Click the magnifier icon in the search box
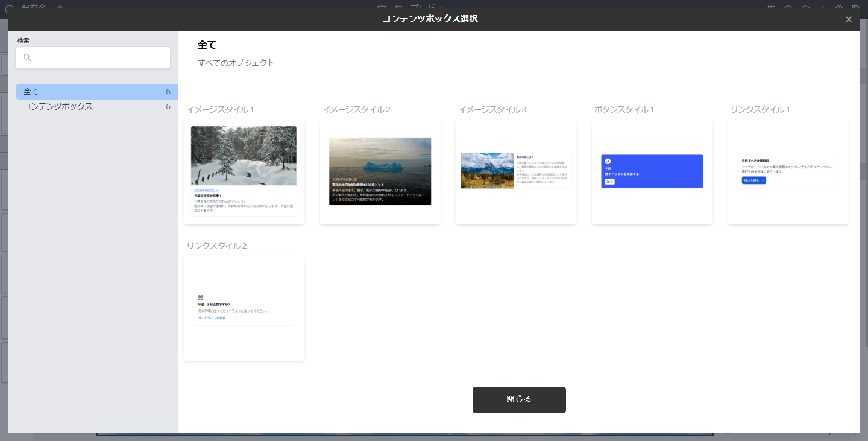 [x=27, y=58]
